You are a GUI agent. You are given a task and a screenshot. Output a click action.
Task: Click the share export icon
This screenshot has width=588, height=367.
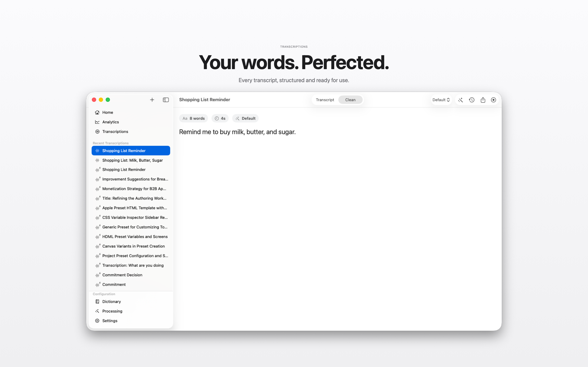coord(483,100)
